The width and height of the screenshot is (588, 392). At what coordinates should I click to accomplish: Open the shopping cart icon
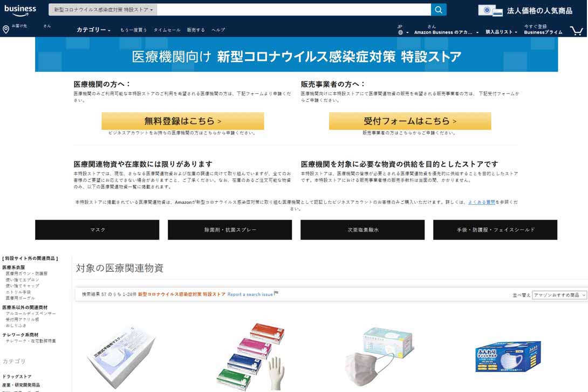(x=576, y=30)
